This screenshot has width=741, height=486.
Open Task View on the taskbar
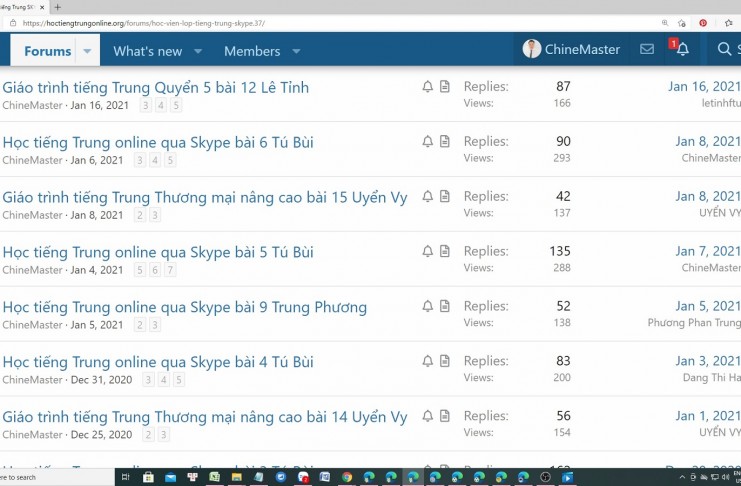(126, 477)
